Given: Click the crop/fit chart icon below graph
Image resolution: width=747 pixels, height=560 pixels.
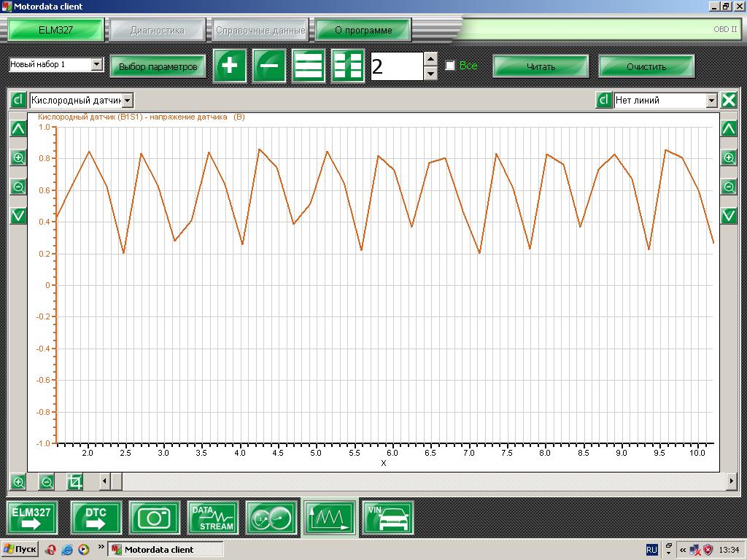Looking at the screenshot, I should pyautogui.click(x=75, y=483).
